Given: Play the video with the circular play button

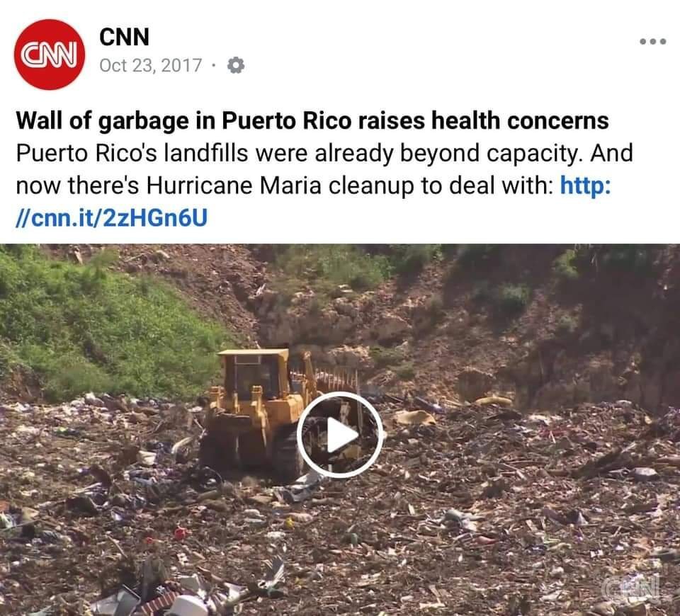Looking at the screenshot, I should click(340, 435).
